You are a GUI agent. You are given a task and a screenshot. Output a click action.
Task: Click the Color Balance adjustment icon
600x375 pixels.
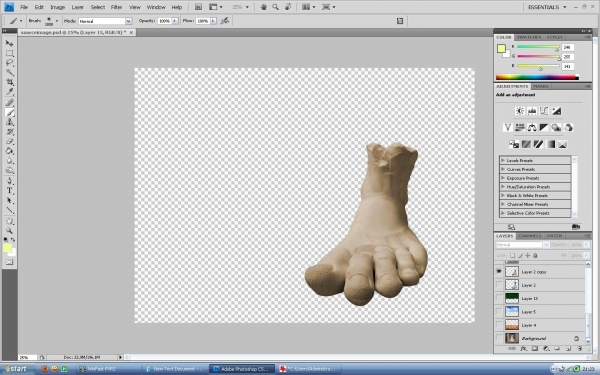[x=532, y=127]
